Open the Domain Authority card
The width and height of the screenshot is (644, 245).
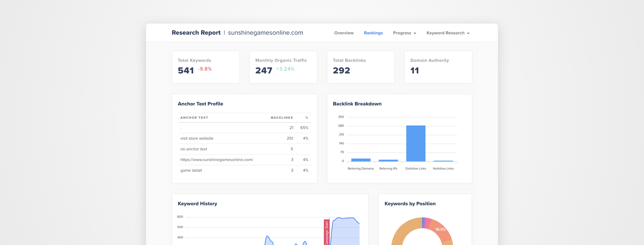(438, 67)
